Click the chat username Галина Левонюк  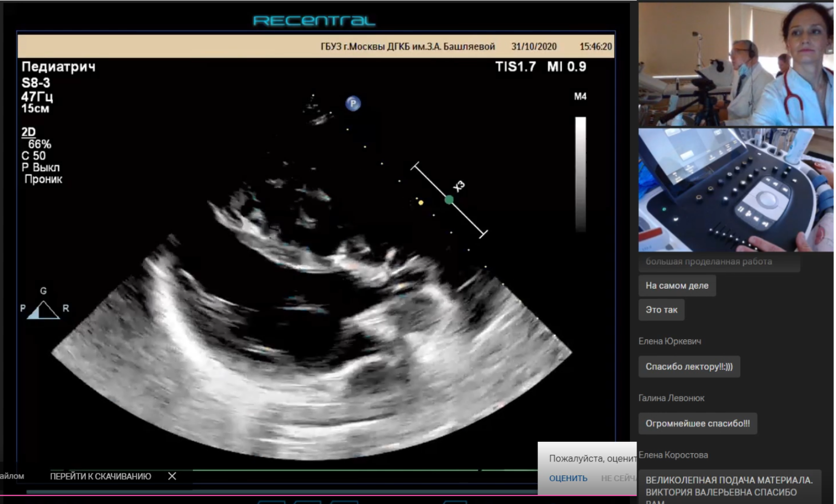(x=671, y=398)
